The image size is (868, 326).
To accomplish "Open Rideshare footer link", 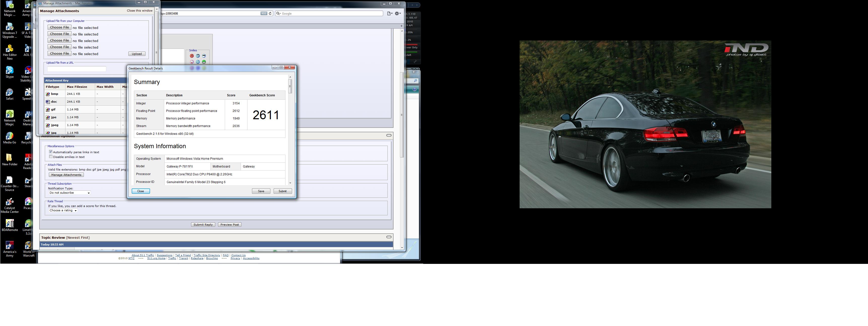I will coord(197,258).
